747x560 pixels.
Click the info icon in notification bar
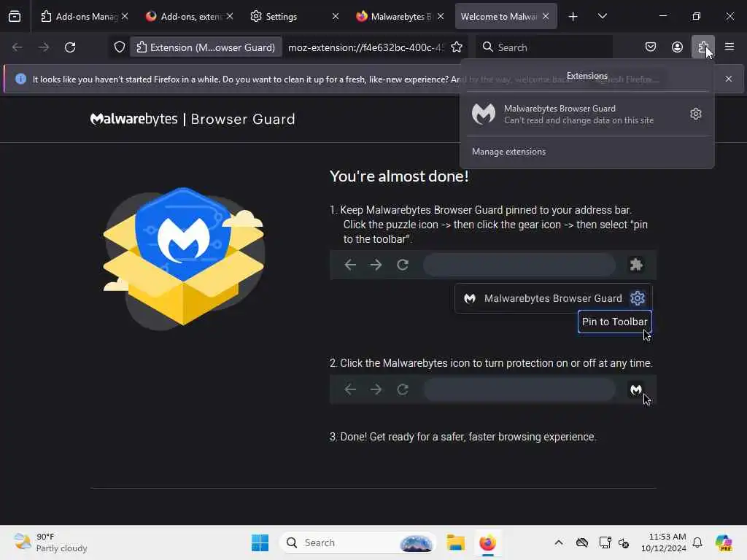[x=20, y=79]
